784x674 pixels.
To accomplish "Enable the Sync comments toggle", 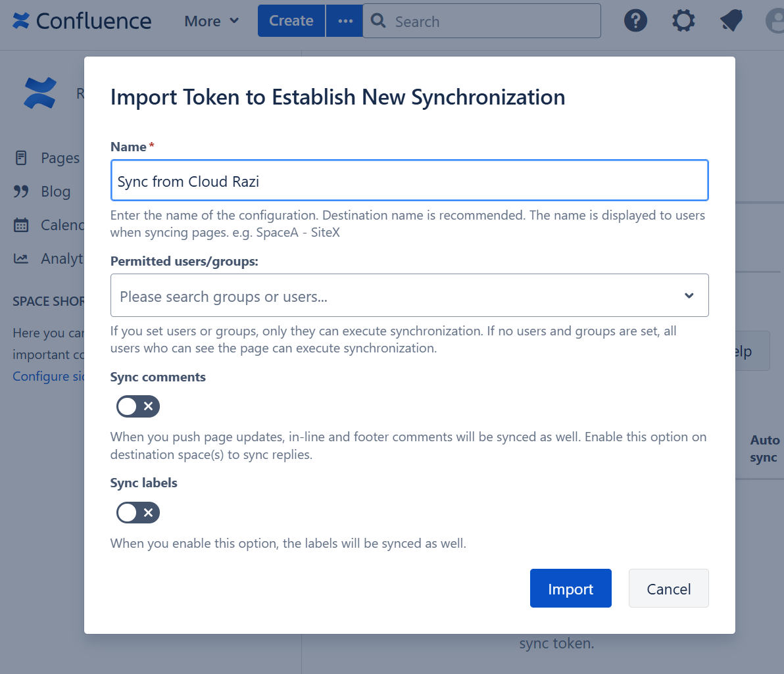I will coord(138,406).
